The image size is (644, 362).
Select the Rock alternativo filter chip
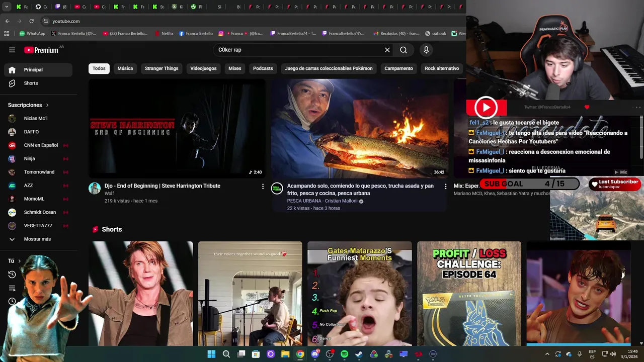(442, 68)
